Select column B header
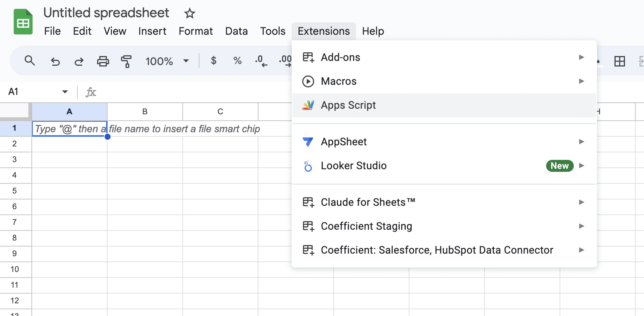The height and width of the screenshot is (316, 644). 145,112
